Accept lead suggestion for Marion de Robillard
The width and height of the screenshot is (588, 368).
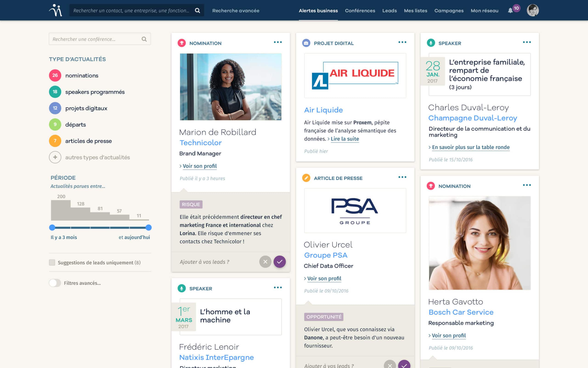click(x=280, y=262)
